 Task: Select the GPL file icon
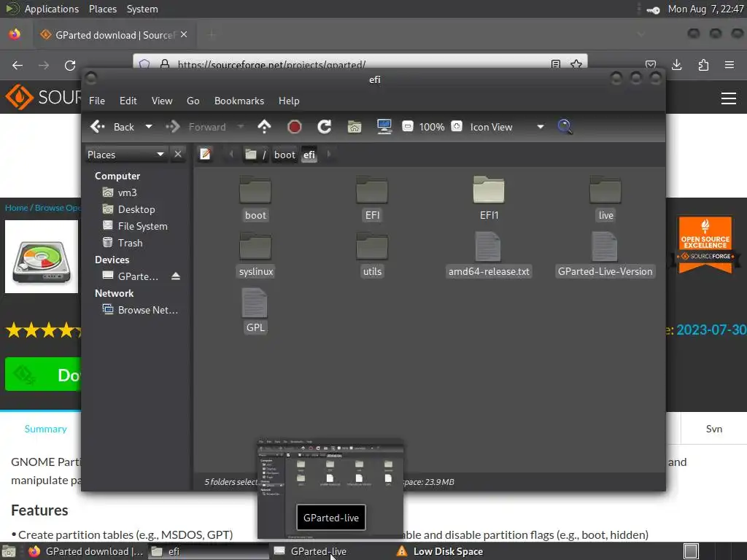pyautogui.click(x=255, y=303)
